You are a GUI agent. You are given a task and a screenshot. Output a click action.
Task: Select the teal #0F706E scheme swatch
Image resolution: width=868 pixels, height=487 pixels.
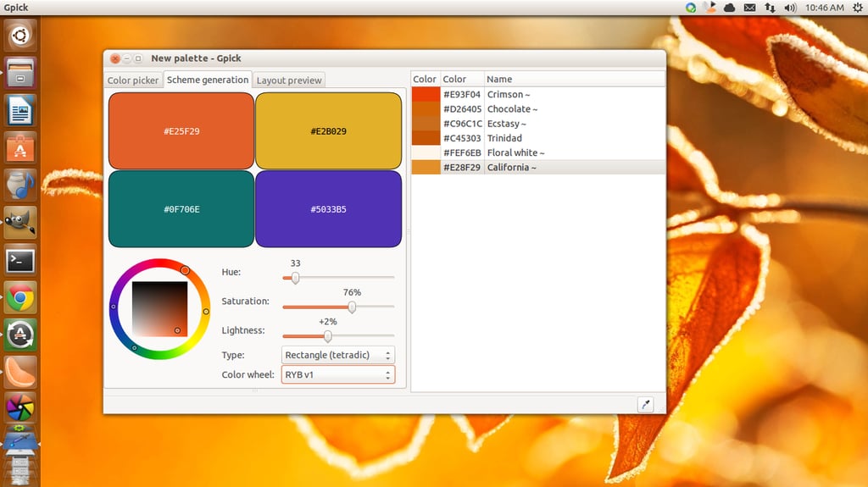[181, 208]
